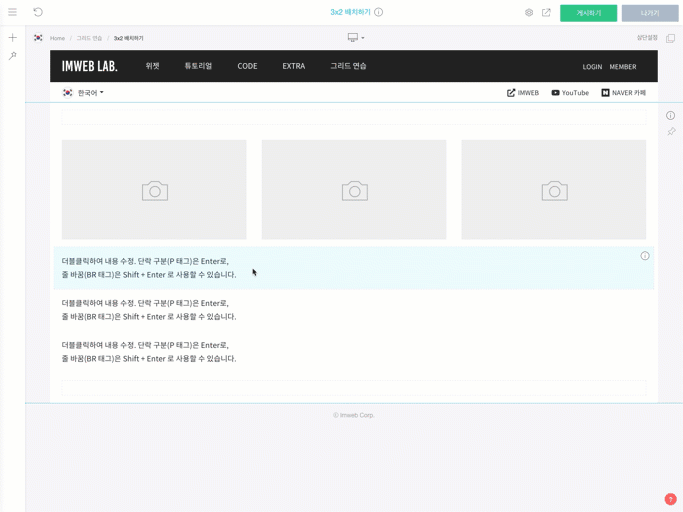Click the red help button

(670, 499)
